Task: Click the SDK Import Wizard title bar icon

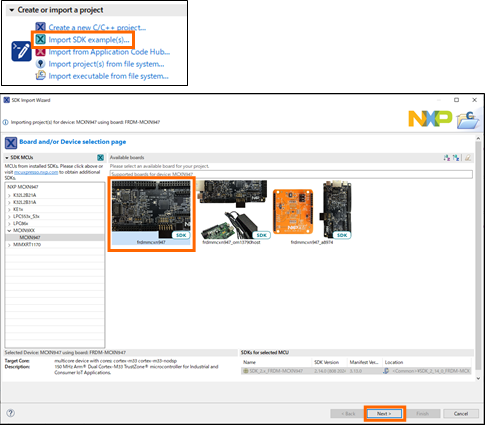Action: pyautogui.click(x=6, y=100)
